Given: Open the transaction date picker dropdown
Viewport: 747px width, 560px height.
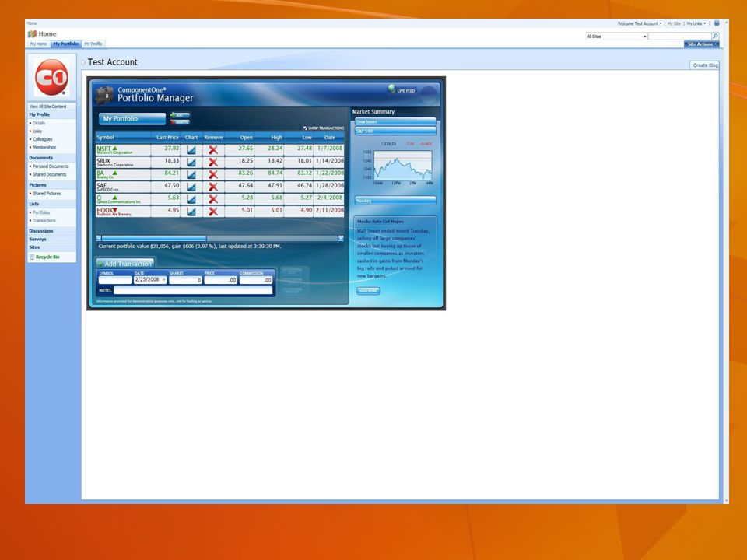Looking at the screenshot, I should point(163,280).
